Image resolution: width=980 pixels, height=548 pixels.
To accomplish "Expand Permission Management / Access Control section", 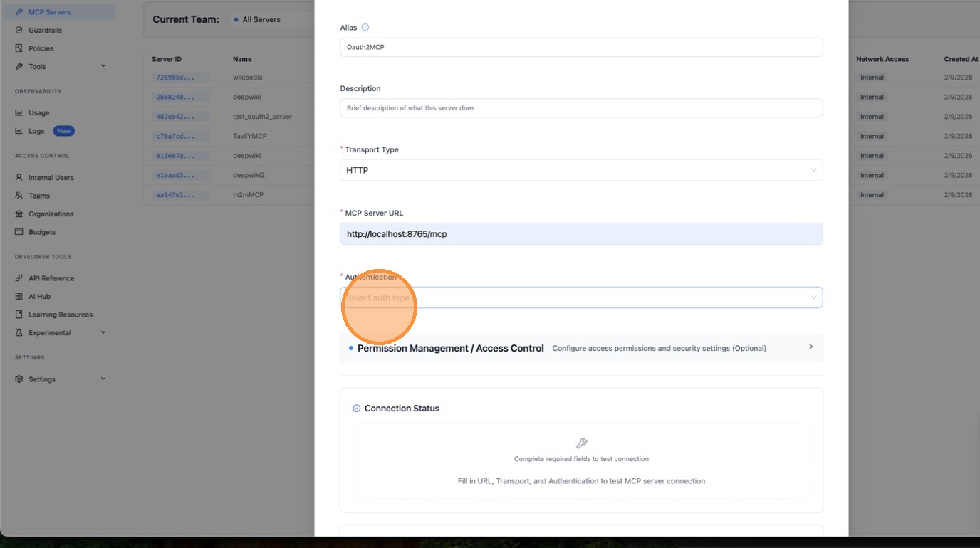I will [x=581, y=348].
